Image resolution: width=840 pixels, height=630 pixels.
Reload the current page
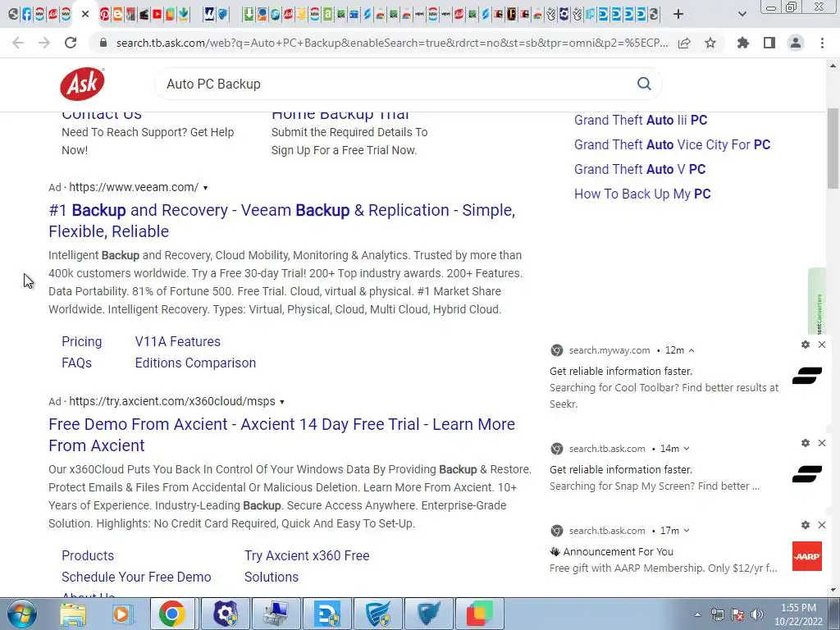(71, 43)
